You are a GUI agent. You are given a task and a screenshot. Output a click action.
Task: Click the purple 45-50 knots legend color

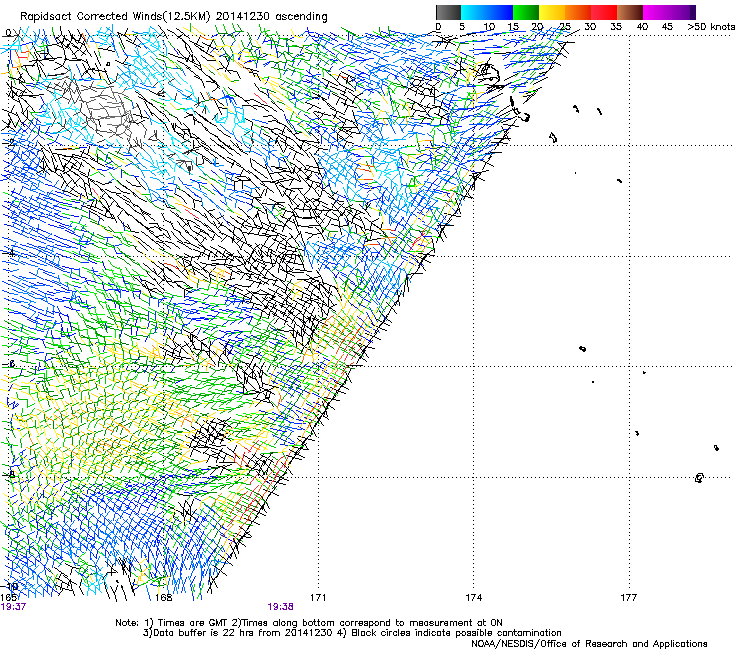[682, 12]
